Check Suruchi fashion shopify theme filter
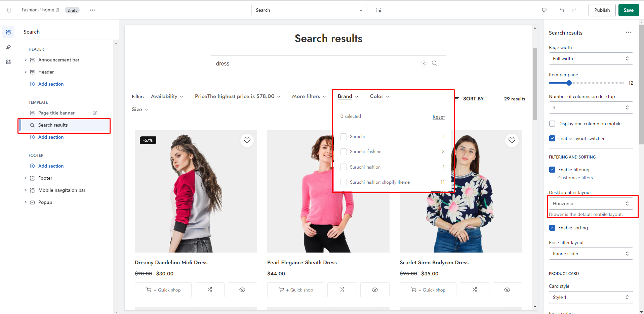The height and width of the screenshot is (314, 644). coord(344,182)
